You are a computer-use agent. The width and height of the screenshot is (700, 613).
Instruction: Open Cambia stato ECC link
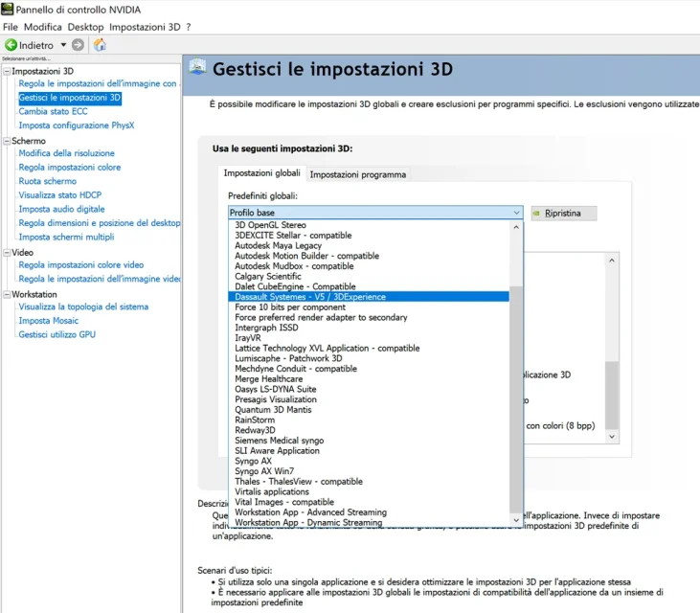[x=53, y=112]
